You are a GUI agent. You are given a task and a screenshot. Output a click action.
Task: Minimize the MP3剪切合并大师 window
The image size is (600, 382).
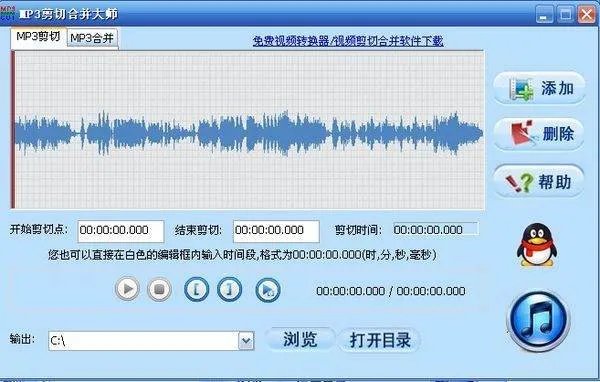pyautogui.click(x=544, y=15)
